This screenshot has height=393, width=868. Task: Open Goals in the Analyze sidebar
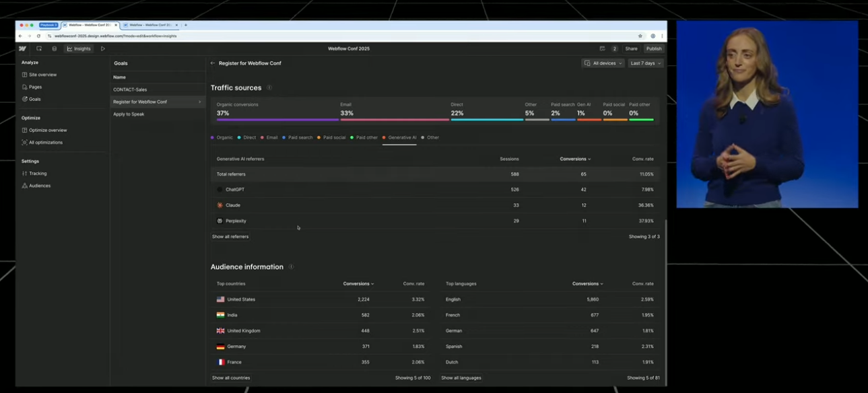(x=32, y=99)
